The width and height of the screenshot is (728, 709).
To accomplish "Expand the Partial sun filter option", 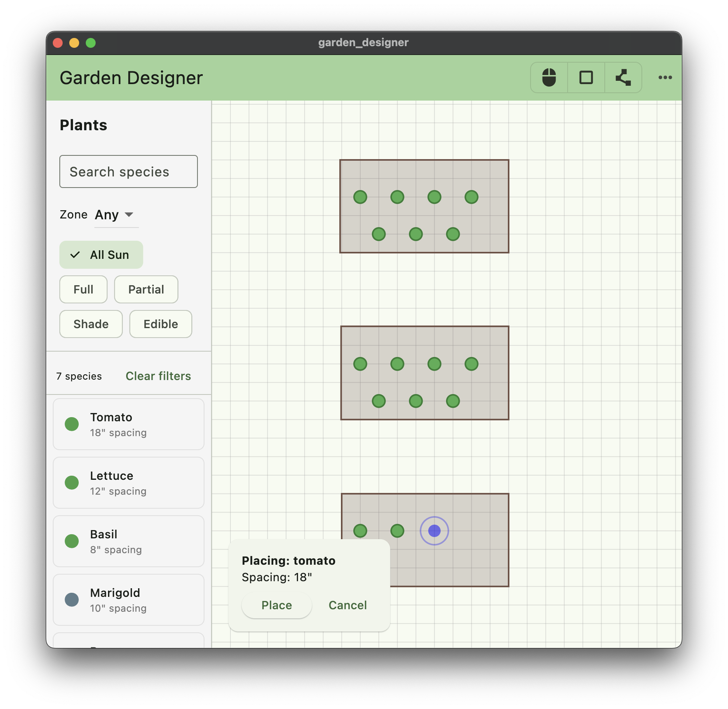I will (x=146, y=289).
